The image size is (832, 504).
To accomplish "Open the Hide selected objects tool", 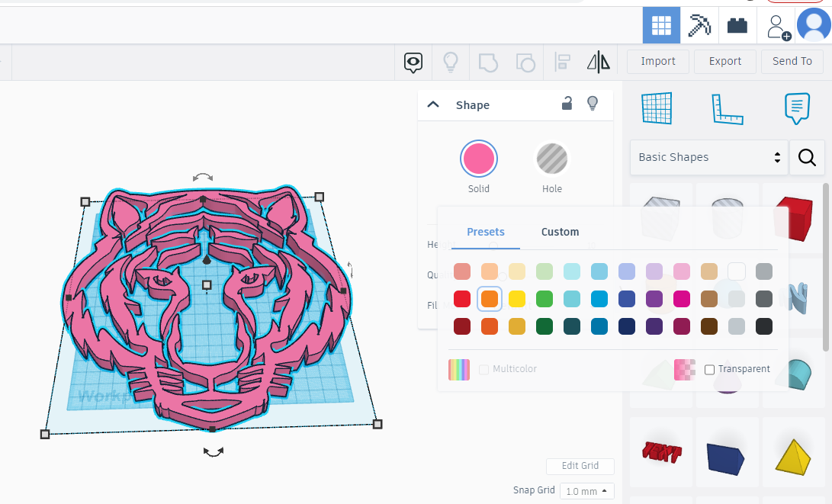I will click(x=413, y=62).
